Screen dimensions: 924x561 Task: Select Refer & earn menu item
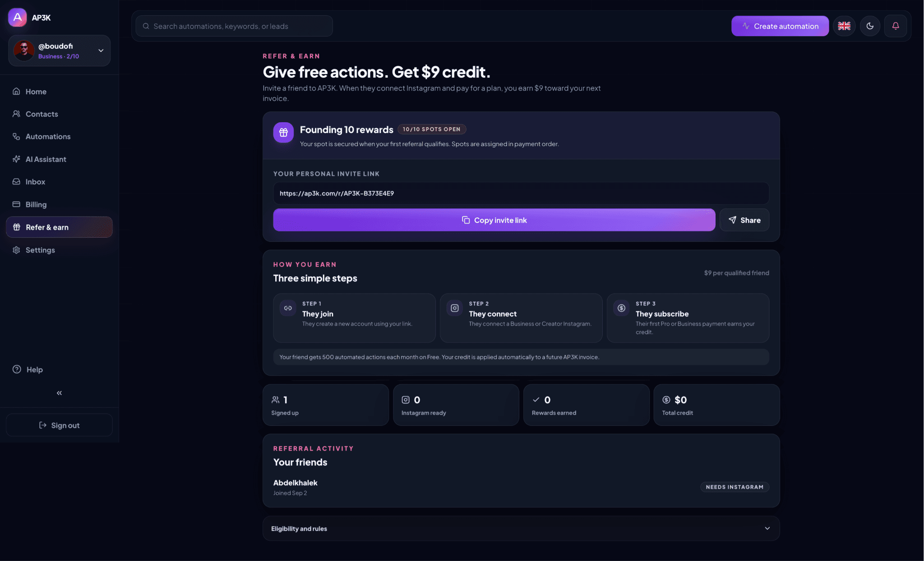coord(59,227)
